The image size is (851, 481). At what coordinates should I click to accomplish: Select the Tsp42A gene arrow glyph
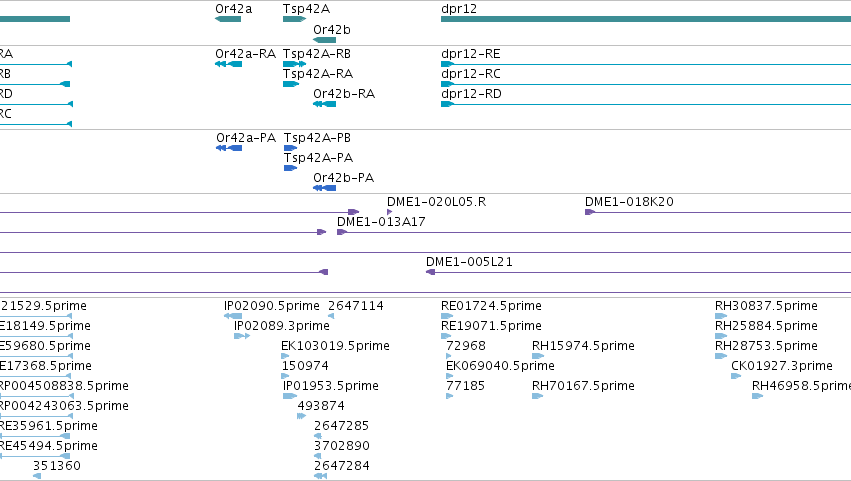click(294, 19)
